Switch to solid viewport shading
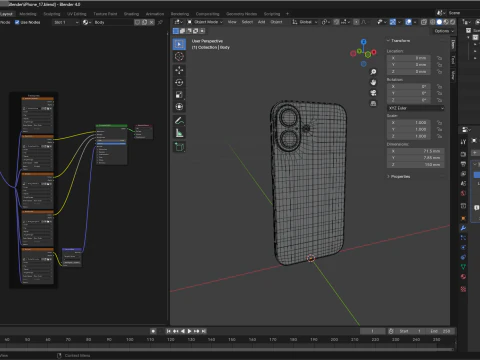480x360 pixels. coord(439,22)
